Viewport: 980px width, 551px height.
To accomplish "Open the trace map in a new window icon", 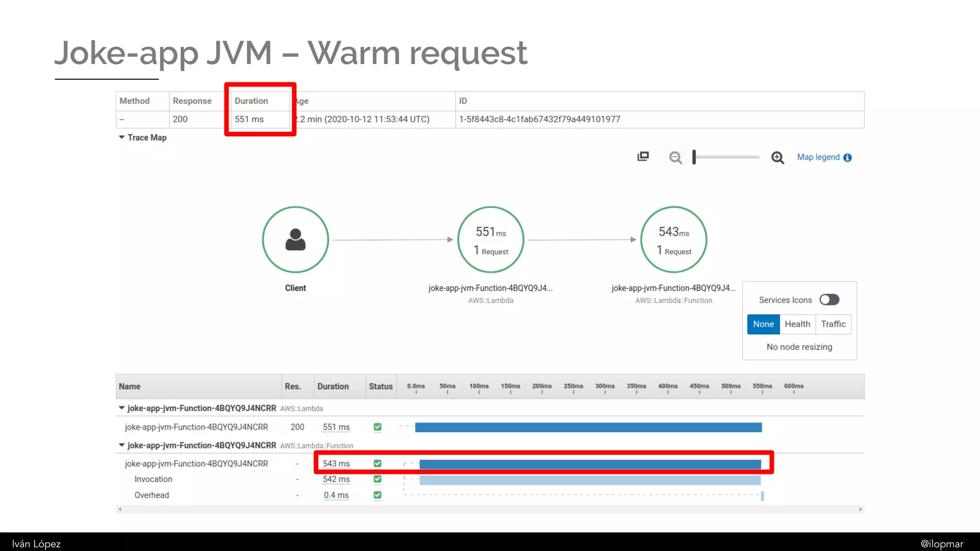I will 643,156.
